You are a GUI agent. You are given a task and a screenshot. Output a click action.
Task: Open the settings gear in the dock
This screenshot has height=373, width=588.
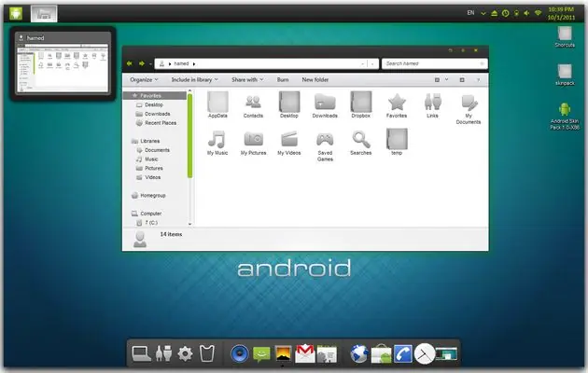[x=185, y=353]
